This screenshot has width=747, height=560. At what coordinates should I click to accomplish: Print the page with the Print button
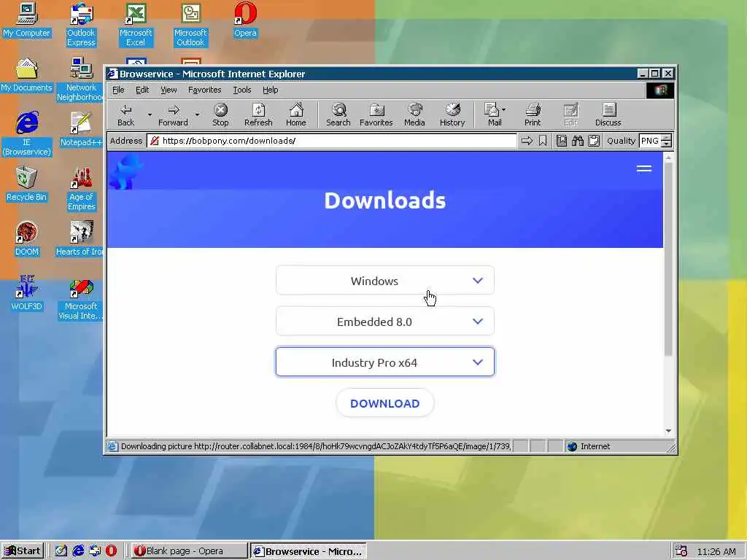click(533, 114)
